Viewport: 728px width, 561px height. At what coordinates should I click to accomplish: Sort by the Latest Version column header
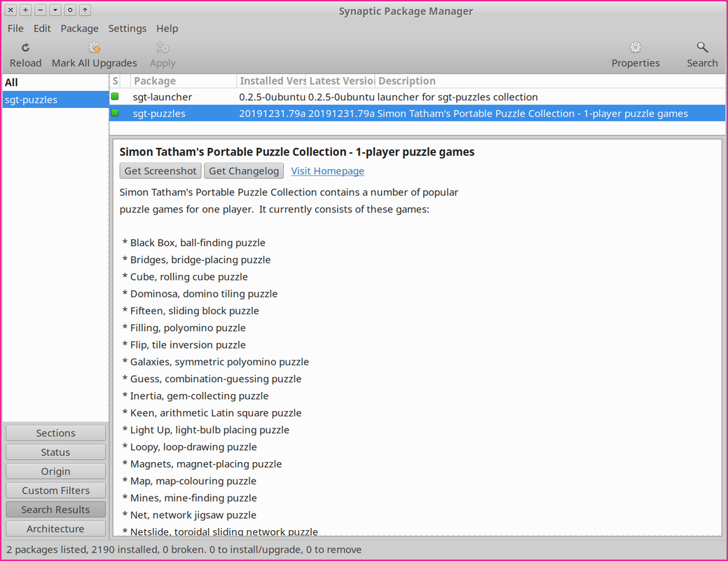341,81
